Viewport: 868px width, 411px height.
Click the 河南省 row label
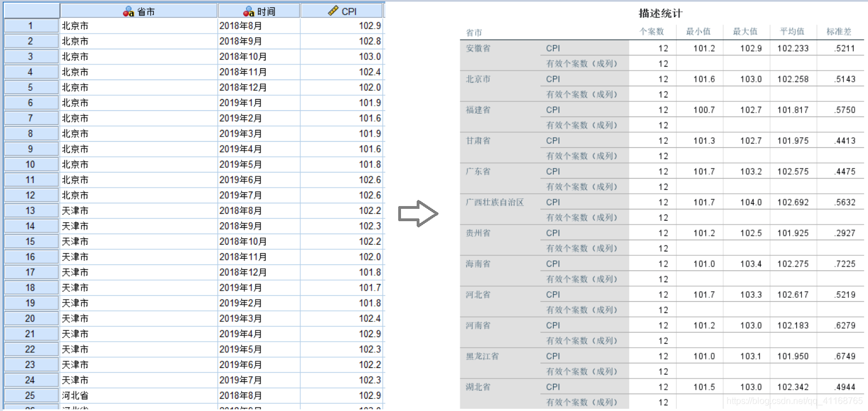(x=478, y=325)
